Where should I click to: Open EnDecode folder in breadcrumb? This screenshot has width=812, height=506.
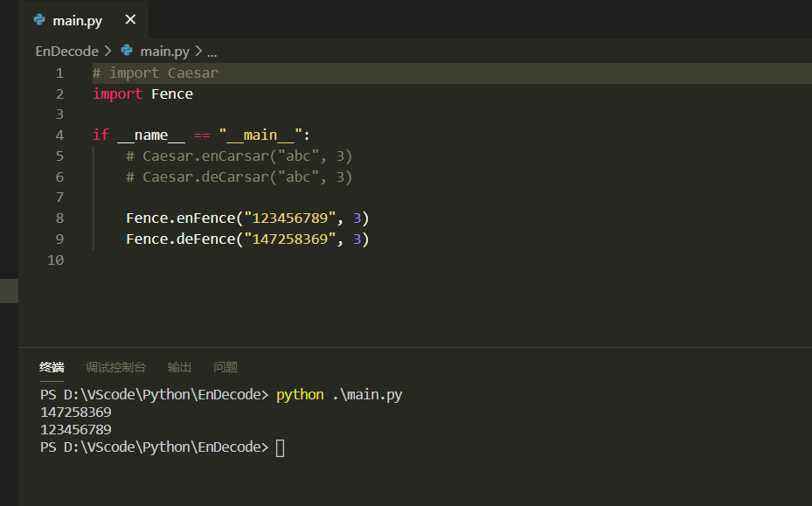click(66, 52)
